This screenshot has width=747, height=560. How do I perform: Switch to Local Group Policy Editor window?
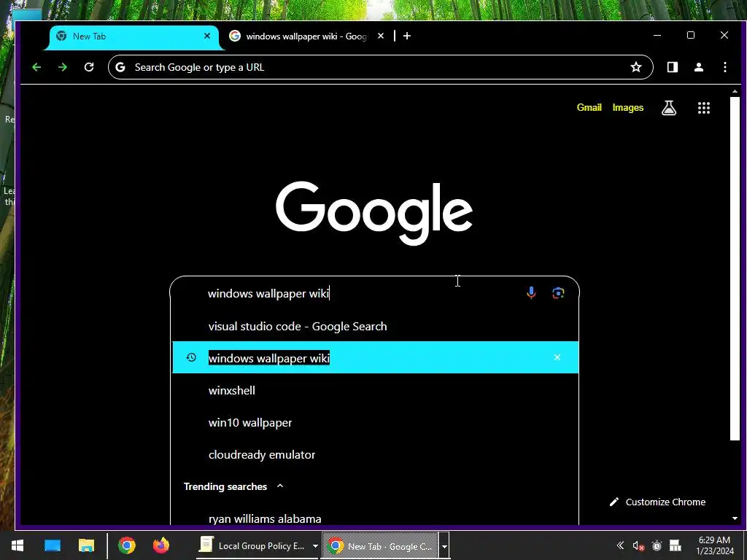click(x=252, y=545)
